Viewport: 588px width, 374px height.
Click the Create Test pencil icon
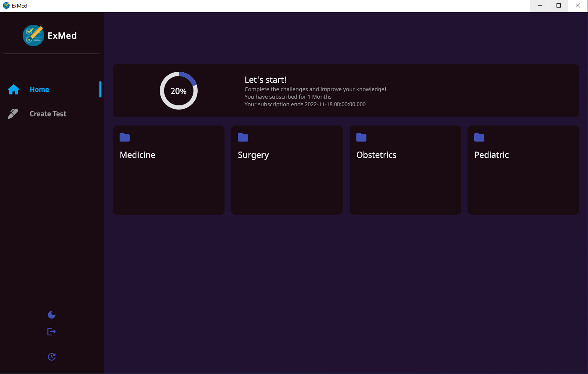(13, 113)
